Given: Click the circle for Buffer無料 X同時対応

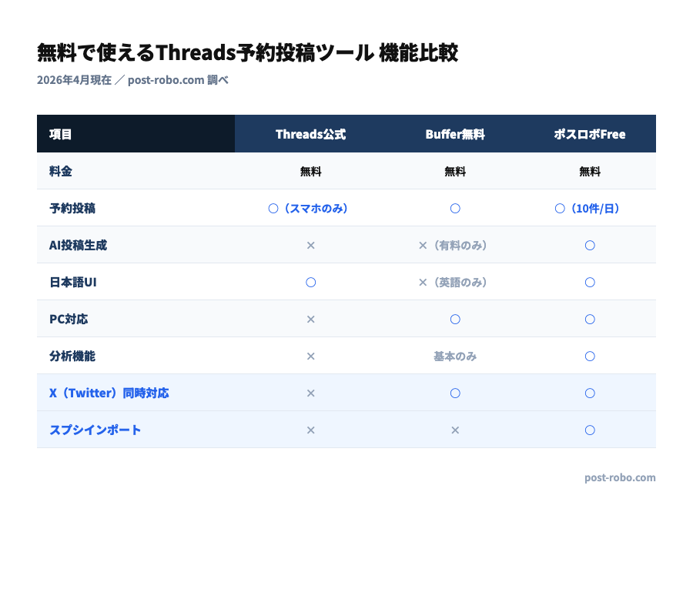Looking at the screenshot, I should (x=455, y=393).
